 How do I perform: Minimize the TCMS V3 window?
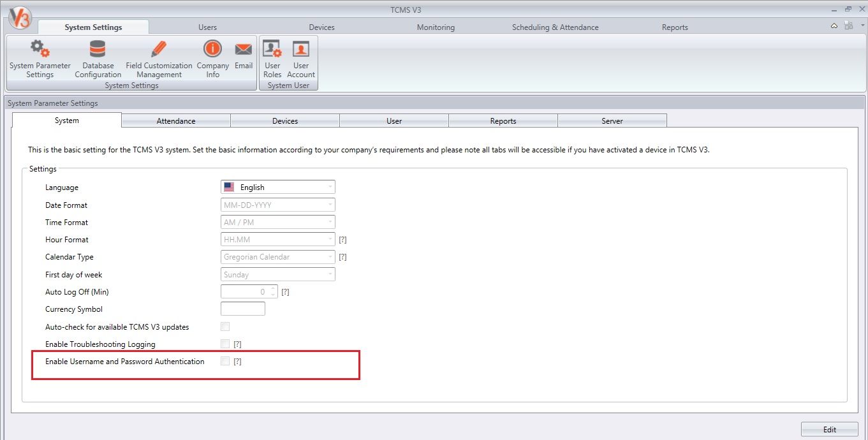click(835, 10)
